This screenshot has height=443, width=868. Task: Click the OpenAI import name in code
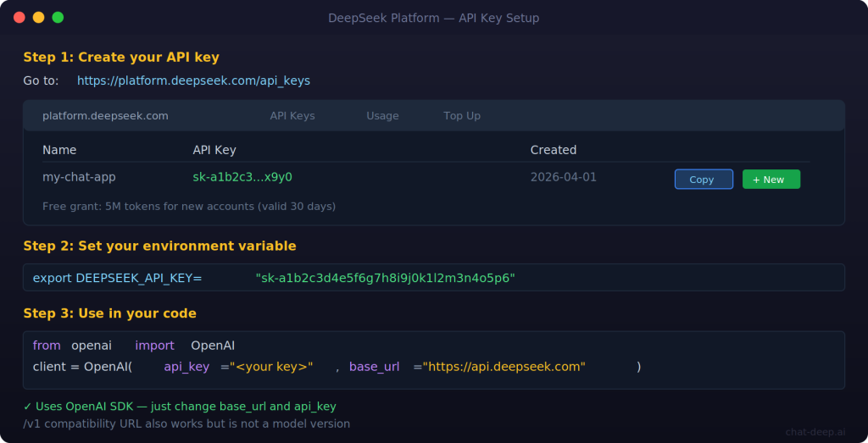click(213, 346)
